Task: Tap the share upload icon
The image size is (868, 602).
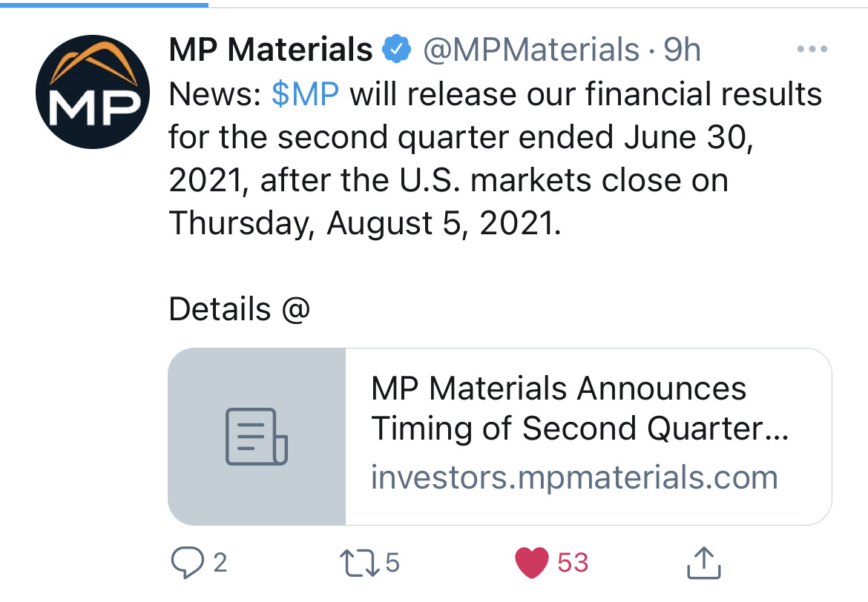Action: 703,563
